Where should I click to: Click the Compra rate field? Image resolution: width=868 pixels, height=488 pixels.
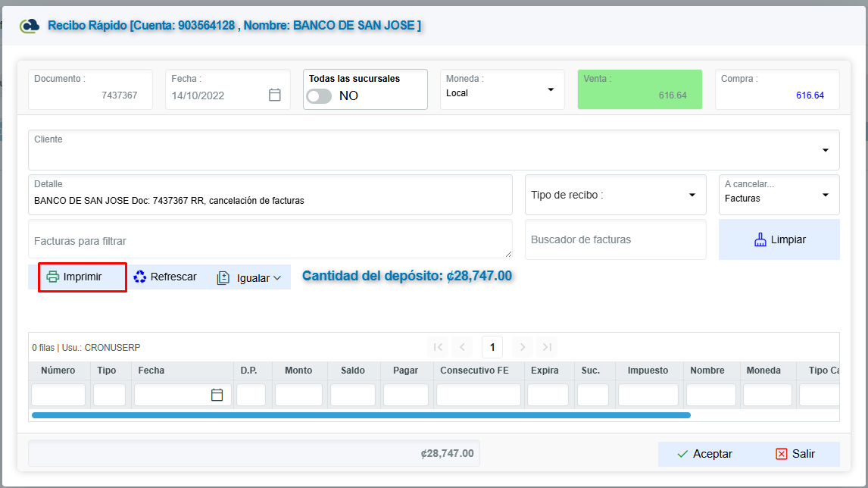(777, 89)
